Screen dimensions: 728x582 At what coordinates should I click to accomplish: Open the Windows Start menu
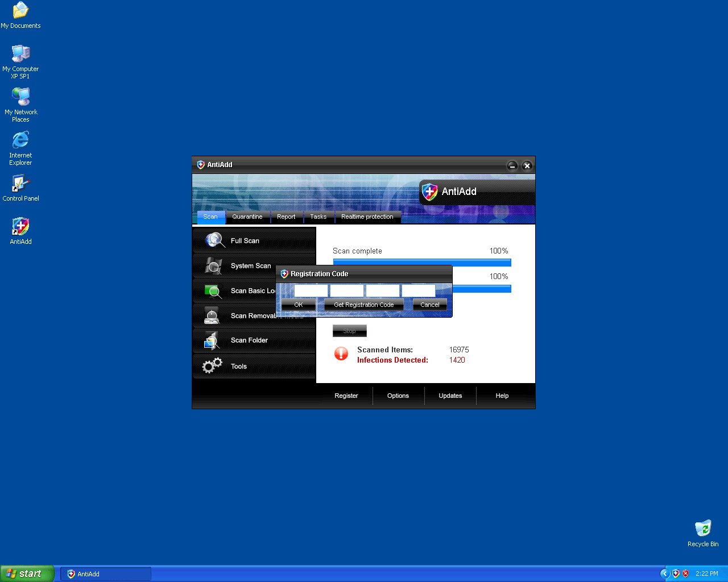pos(27,573)
